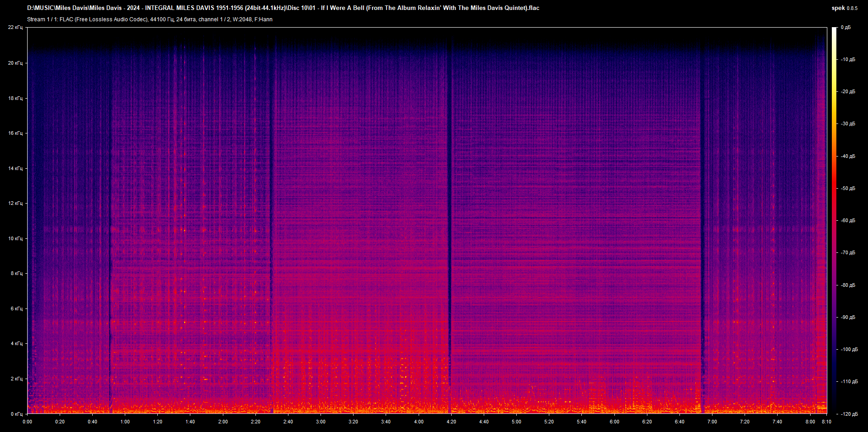Click the '18 кГц' frequency axis label
The image size is (868, 432).
15,98
